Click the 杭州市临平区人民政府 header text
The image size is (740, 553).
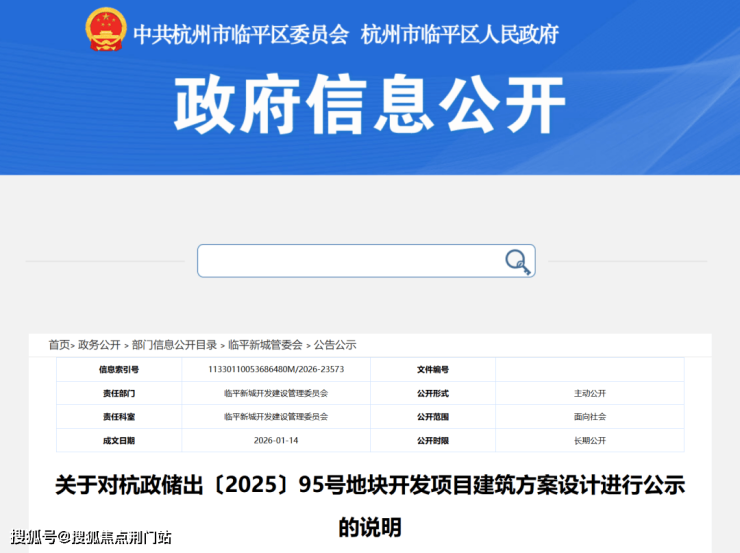click(x=460, y=34)
